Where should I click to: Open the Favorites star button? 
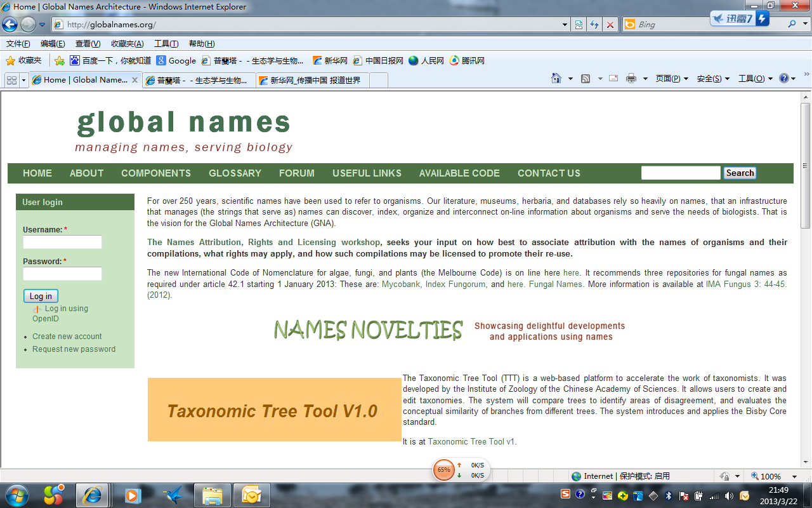tap(24, 60)
